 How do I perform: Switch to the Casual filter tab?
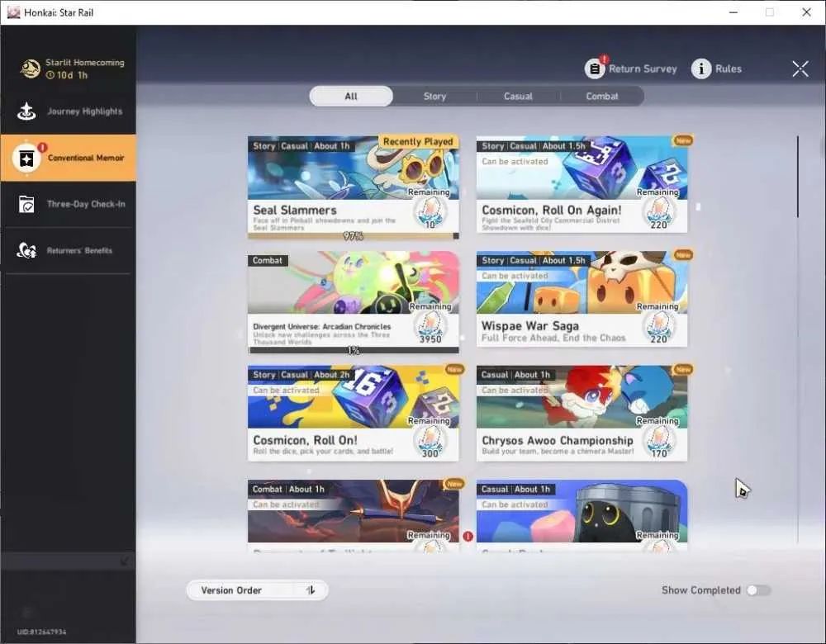pyautogui.click(x=518, y=97)
